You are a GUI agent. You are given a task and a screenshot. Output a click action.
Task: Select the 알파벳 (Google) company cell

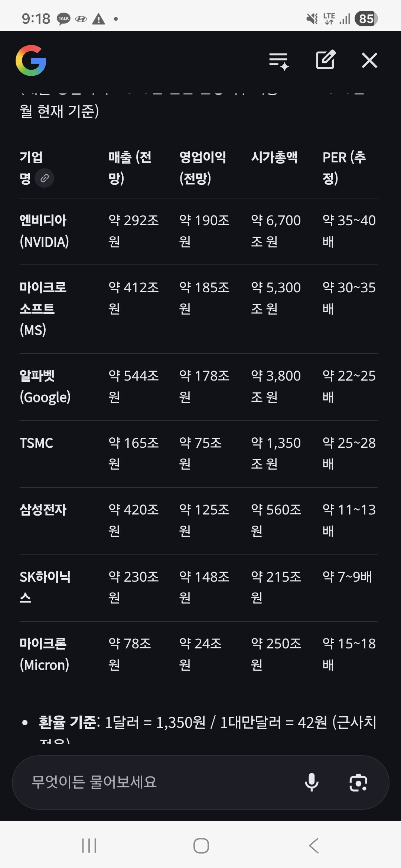coord(45,386)
